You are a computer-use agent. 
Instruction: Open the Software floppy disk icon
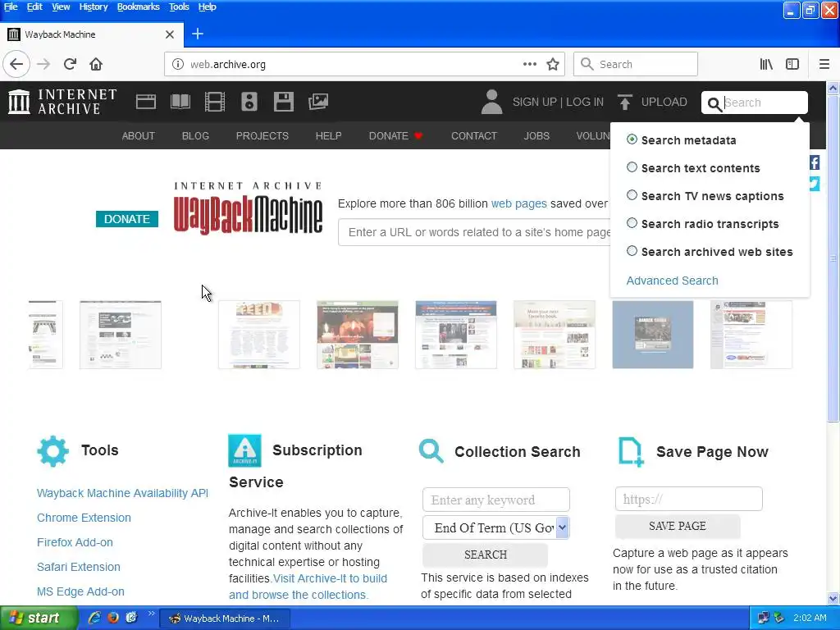[x=283, y=102]
